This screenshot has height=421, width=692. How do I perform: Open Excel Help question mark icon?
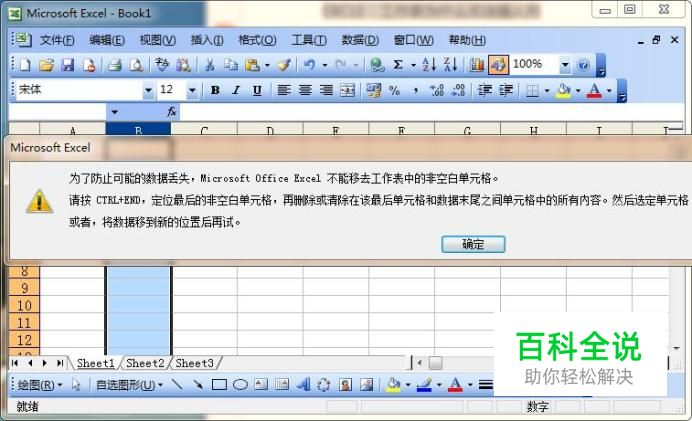(583, 65)
